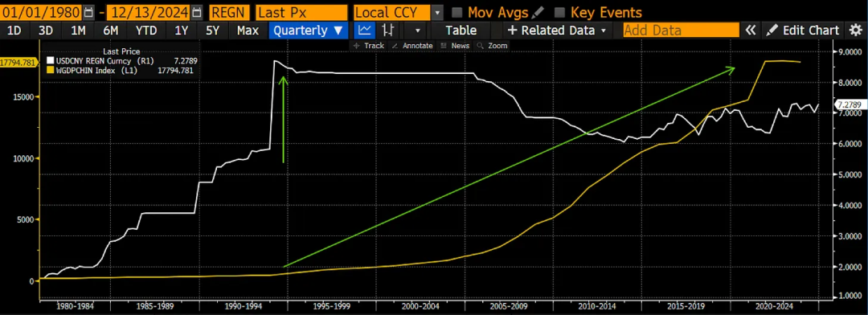Expand the Local CCY currency dropdown
Screen dimensions: 868x315
437,12
